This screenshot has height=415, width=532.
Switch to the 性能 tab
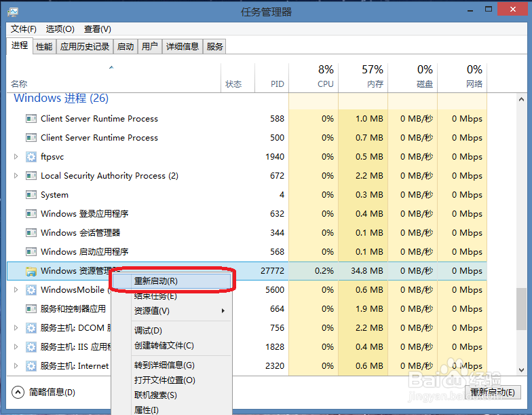click(x=45, y=46)
